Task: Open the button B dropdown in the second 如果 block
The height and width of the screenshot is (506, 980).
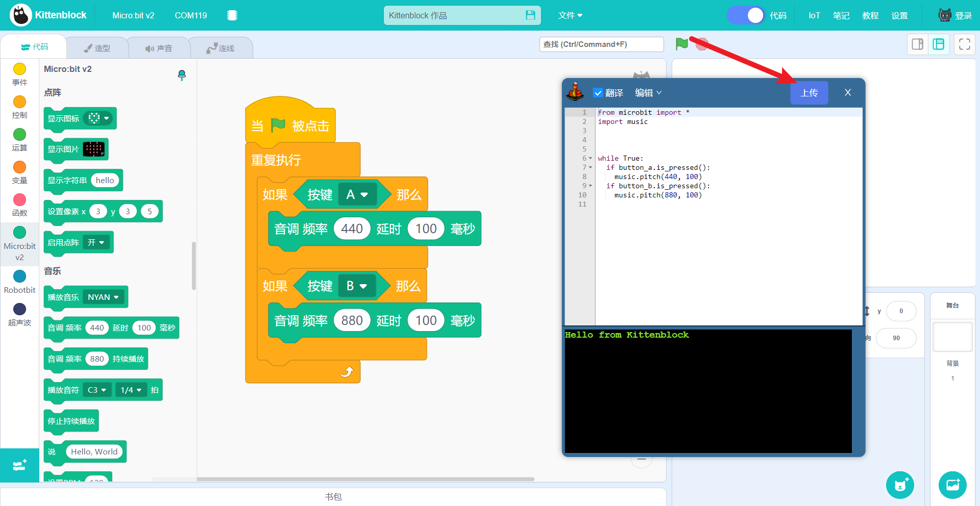Action: [x=357, y=286]
